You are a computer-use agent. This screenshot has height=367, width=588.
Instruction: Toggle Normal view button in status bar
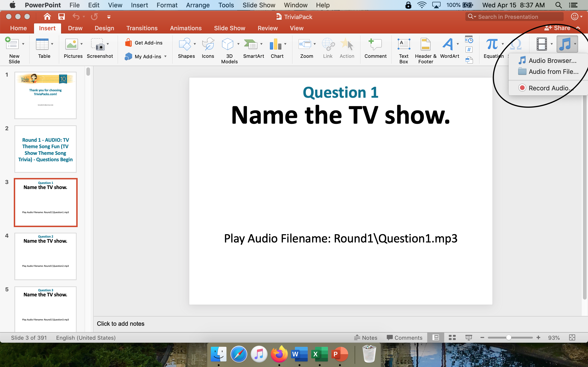tap(436, 338)
